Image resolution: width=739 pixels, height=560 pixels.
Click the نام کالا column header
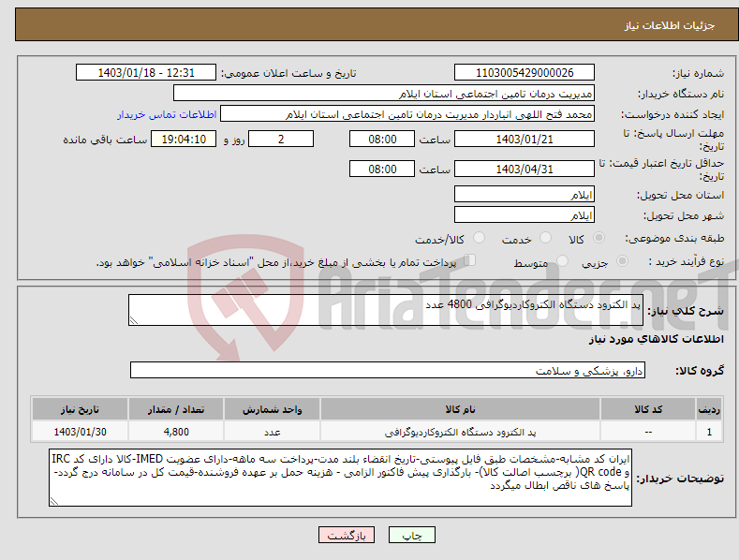coord(460,409)
